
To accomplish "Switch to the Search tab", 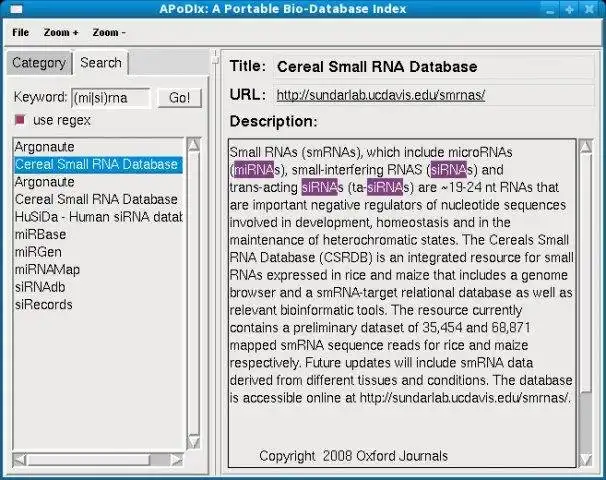I will (100, 63).
